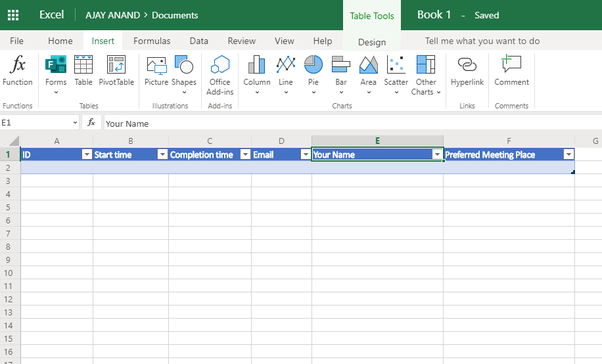Open the Completion time filter dropdown

(245, 154)
